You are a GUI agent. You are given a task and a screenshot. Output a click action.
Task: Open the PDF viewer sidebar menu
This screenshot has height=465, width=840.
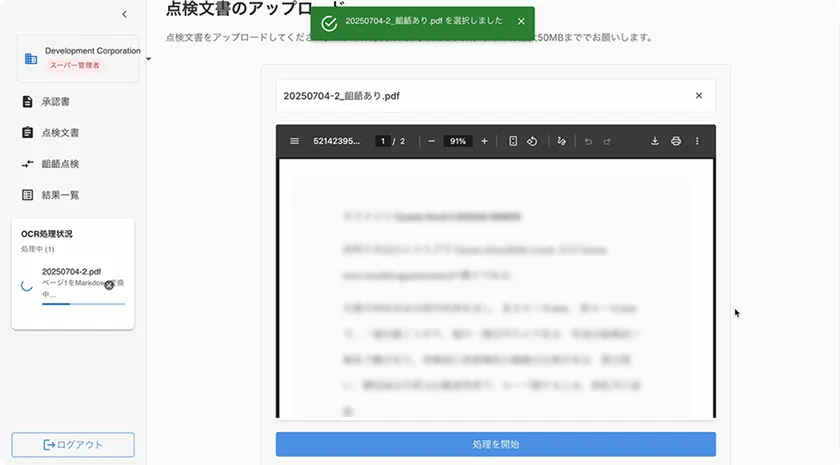(294, 141)
